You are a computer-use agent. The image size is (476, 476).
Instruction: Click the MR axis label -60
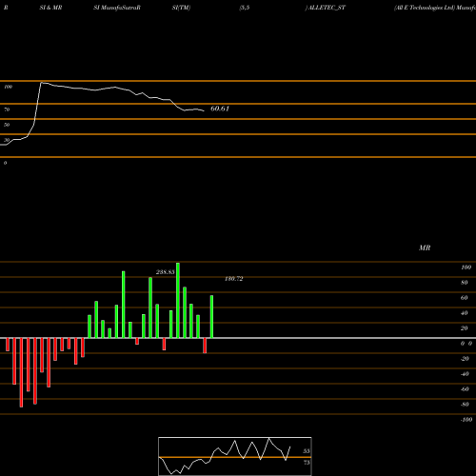tap(465, 389)
